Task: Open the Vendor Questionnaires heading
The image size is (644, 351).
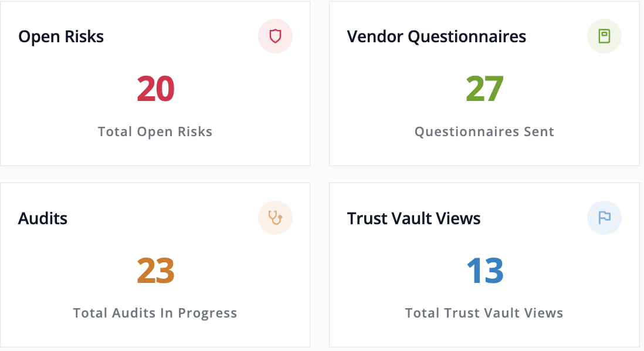Action: coord(436,36)
